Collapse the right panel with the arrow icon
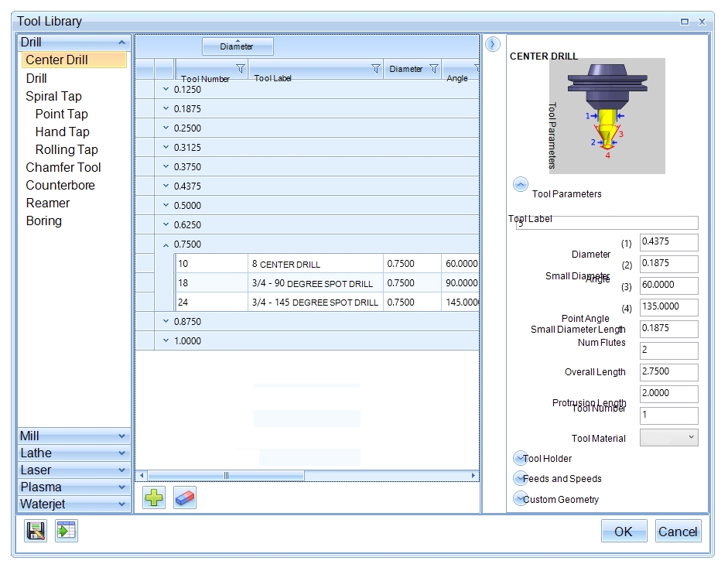The image size is (728, 571). click(493, 45)
